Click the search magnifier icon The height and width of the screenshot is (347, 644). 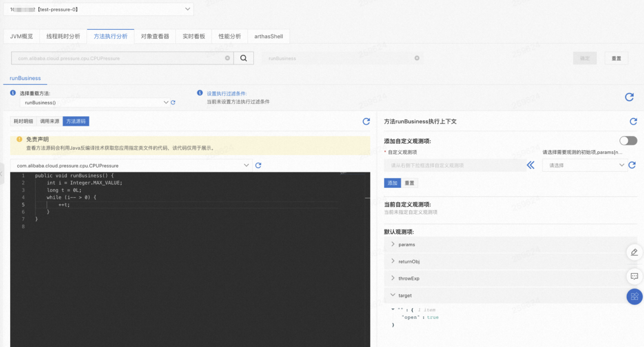(x=244, y=58)
